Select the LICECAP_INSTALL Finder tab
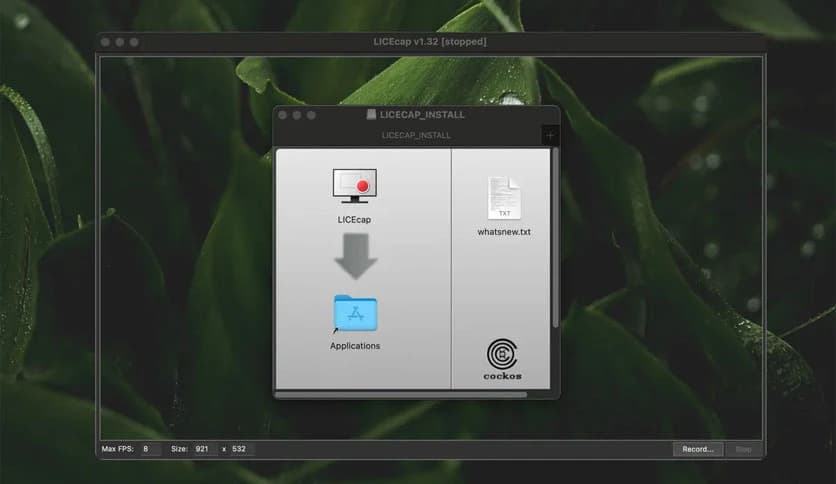 [409, 135]
